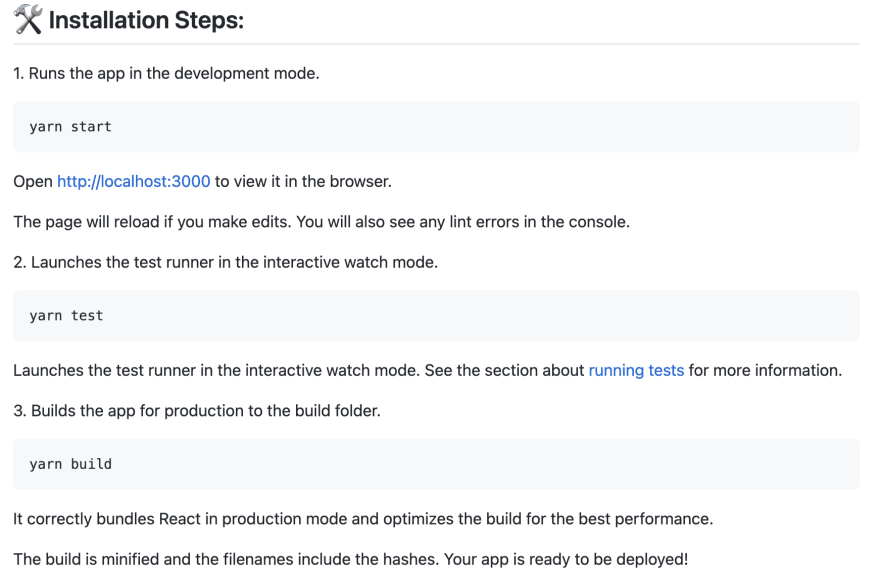Click the 'build is minified' paragraph
Screen dimensions: 880x584
tap(351, 559)
